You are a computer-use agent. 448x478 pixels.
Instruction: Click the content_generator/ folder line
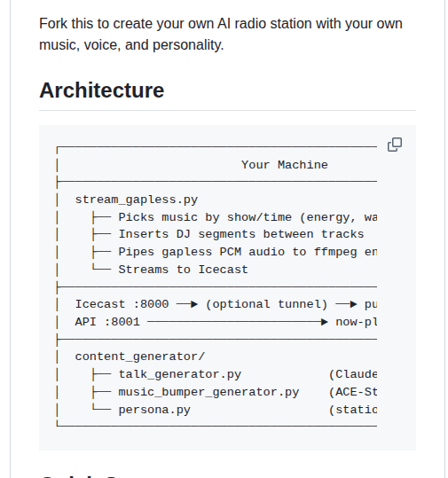pyautogui.click(x=140, y=357)
